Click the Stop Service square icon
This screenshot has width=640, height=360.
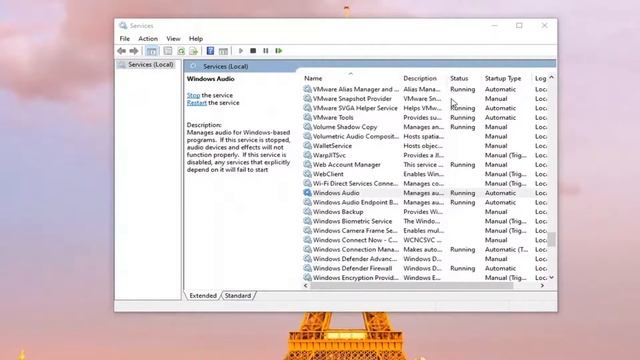(x=253, y=51)
